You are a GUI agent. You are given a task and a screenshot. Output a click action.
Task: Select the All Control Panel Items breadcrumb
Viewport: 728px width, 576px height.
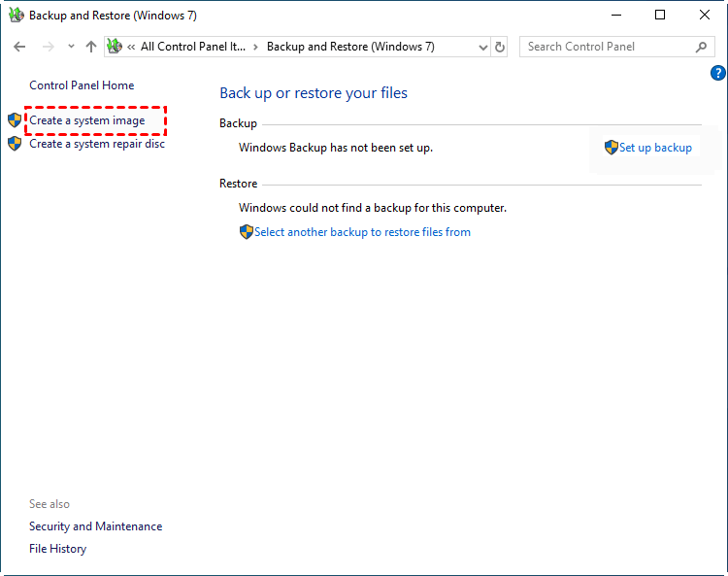click(x=193, y=47)
